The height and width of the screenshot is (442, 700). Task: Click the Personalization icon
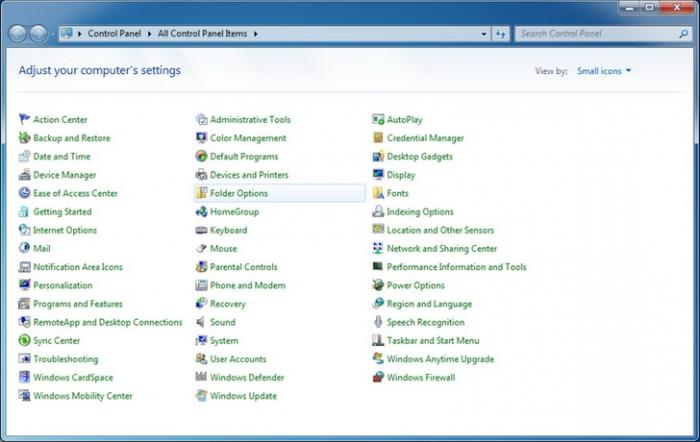pos(24,285)
